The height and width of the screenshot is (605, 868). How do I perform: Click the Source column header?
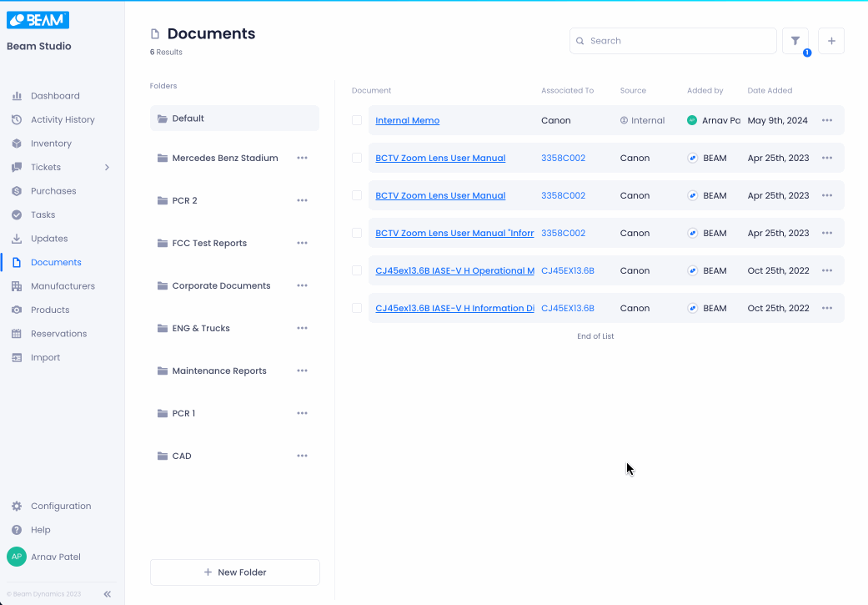(x=633, y=90)
